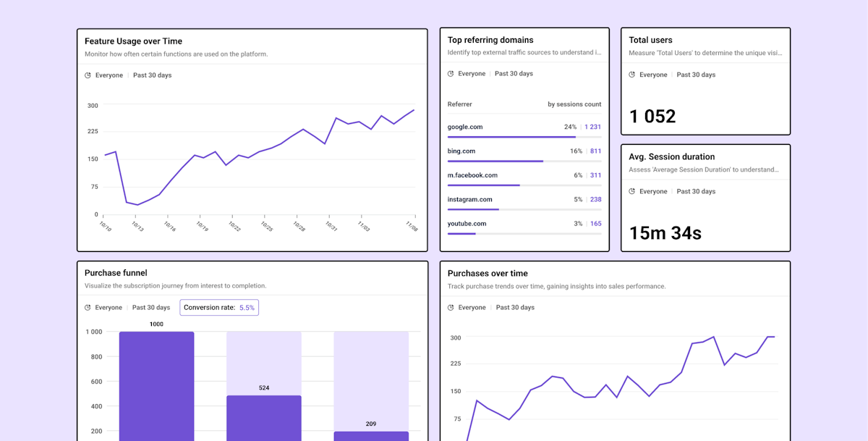Image resolution: width=868 pixels, height=441 pixels.
Task: Open 'Everyone' filter in Top referring domains card
Action: click(x=472, y=74)
